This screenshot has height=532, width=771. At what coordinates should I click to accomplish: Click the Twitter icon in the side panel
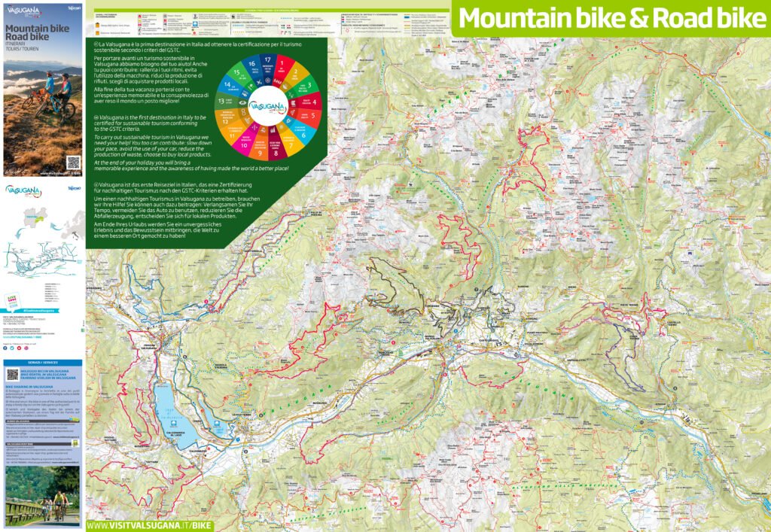pos(12,348)
